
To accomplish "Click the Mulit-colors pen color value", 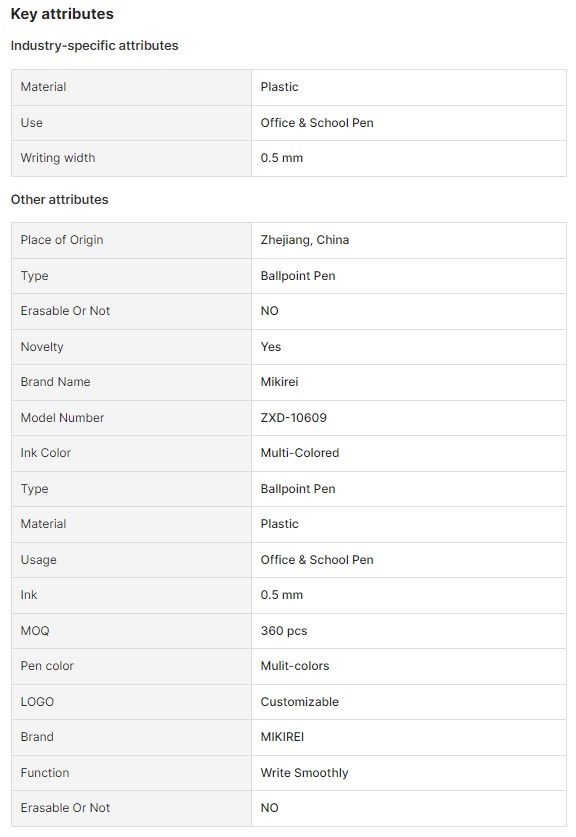I will coord(295,666).
